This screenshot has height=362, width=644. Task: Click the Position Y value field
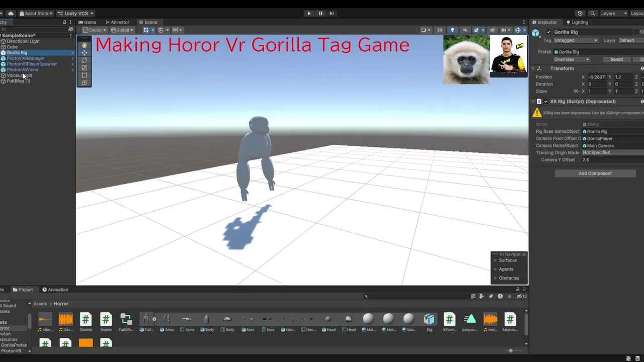623,77
